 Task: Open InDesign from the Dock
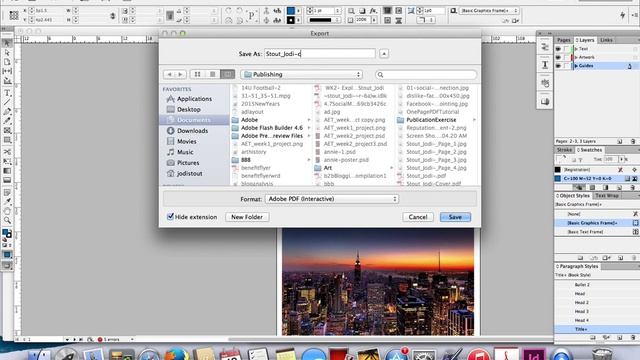[534, 354]
